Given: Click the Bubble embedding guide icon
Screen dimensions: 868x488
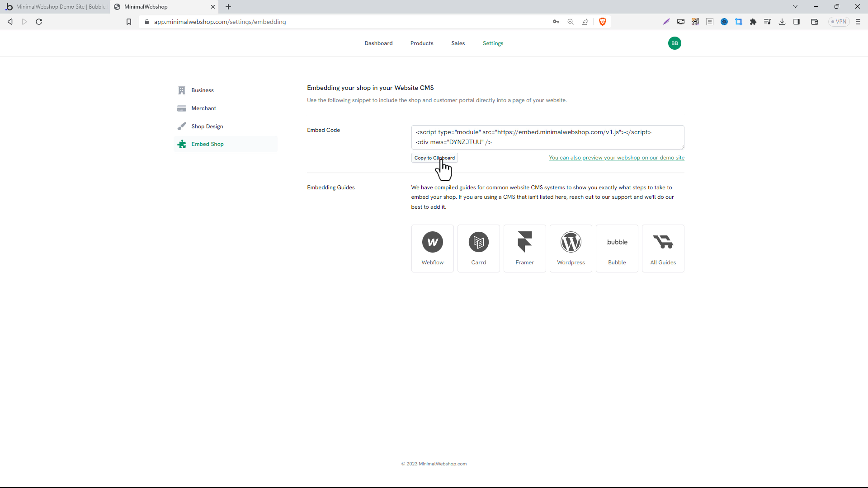Looking at the screenshot, I should pyautogui.click(x=617, y=241).
